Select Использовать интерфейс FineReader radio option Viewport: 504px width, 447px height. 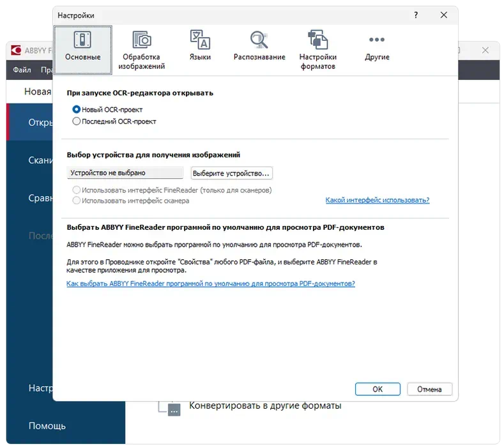coord(172,190)
